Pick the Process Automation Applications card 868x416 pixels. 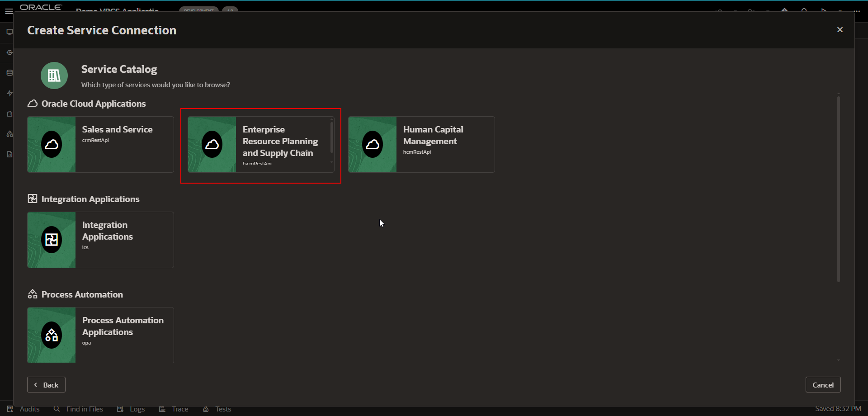[100, 335]
